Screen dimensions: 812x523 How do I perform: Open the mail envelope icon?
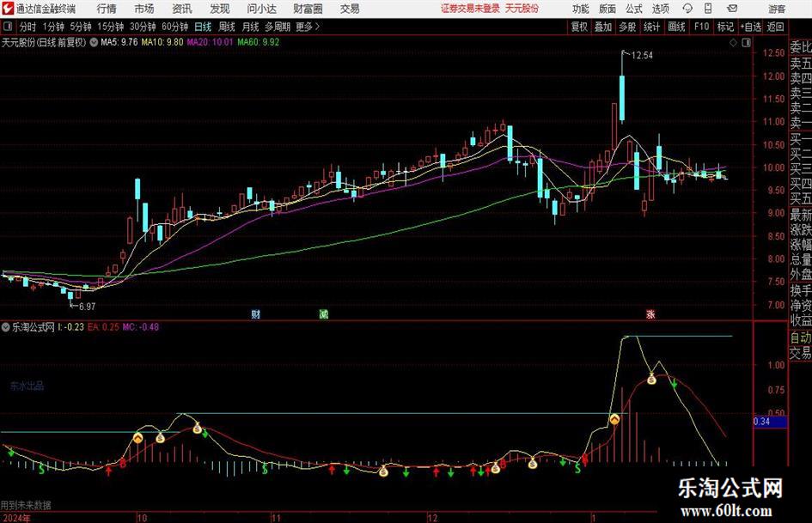[732, 9]
